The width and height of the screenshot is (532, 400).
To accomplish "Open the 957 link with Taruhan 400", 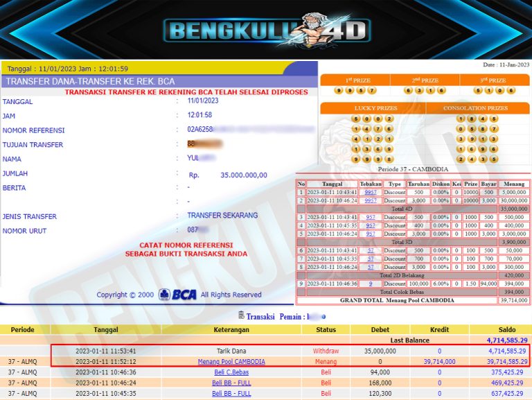I will [x=371, y=225].
